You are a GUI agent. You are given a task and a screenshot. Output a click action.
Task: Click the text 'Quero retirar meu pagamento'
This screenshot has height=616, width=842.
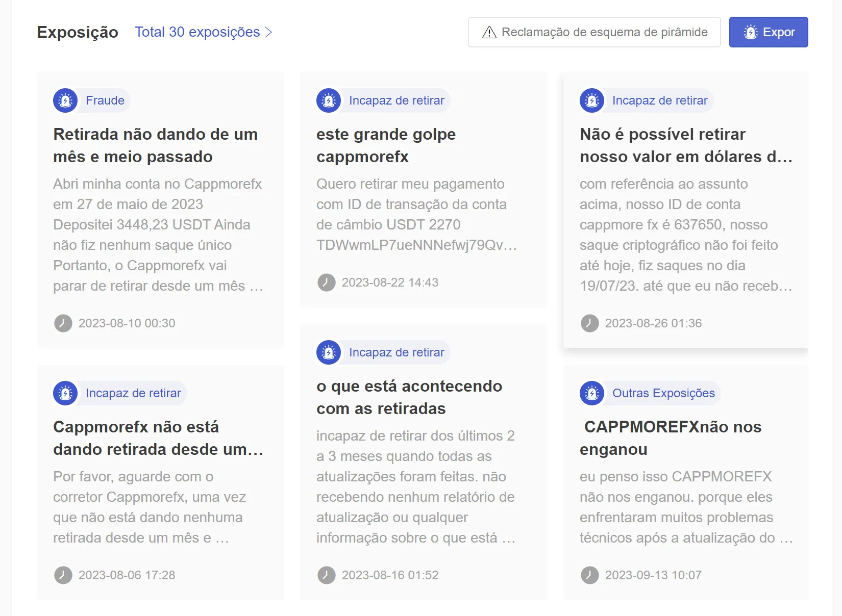[x=410, y=184]
